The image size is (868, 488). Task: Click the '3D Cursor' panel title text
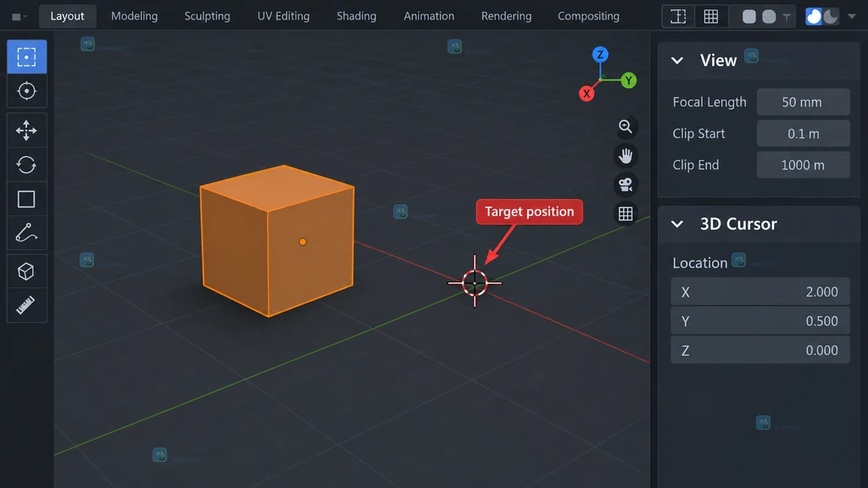point(738,224)
